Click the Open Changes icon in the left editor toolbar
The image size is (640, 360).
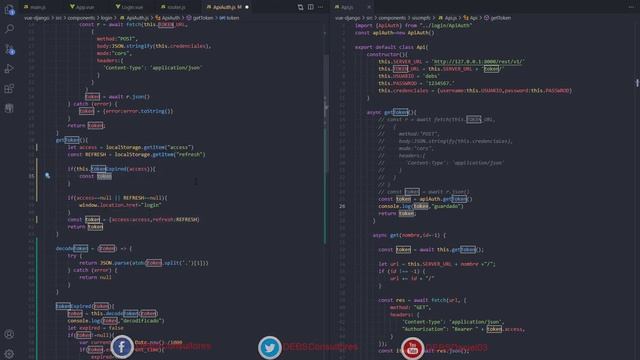pyautogui.click(x=300, y=7)
